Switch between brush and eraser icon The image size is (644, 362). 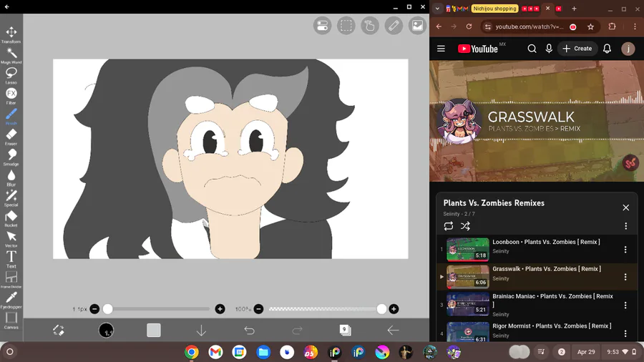coord(59,330)
